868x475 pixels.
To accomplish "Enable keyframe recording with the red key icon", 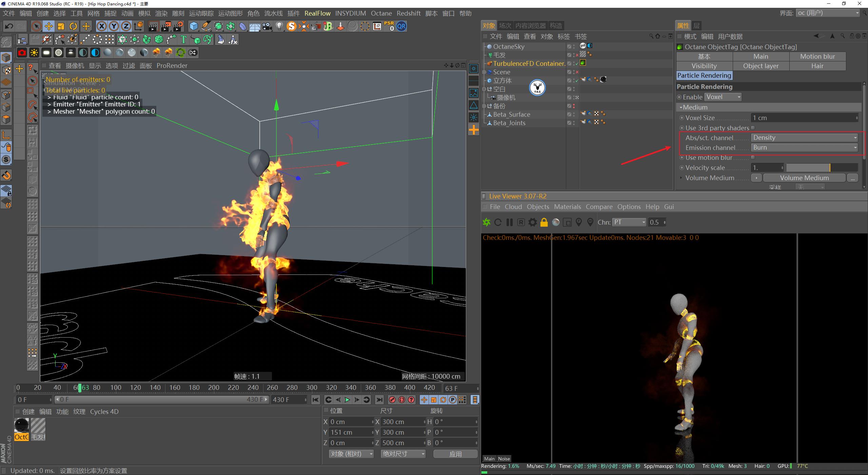I will click(x=392, y=400).
